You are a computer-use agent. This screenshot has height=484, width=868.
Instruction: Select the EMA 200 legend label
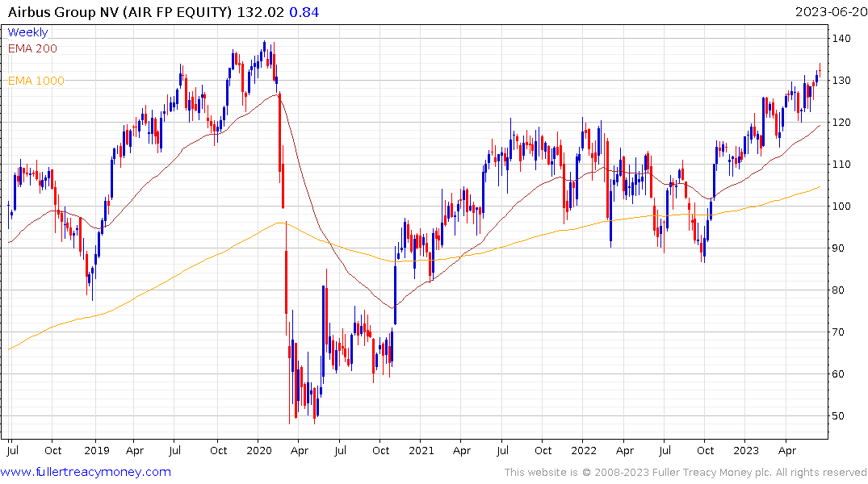pos(32,48)
